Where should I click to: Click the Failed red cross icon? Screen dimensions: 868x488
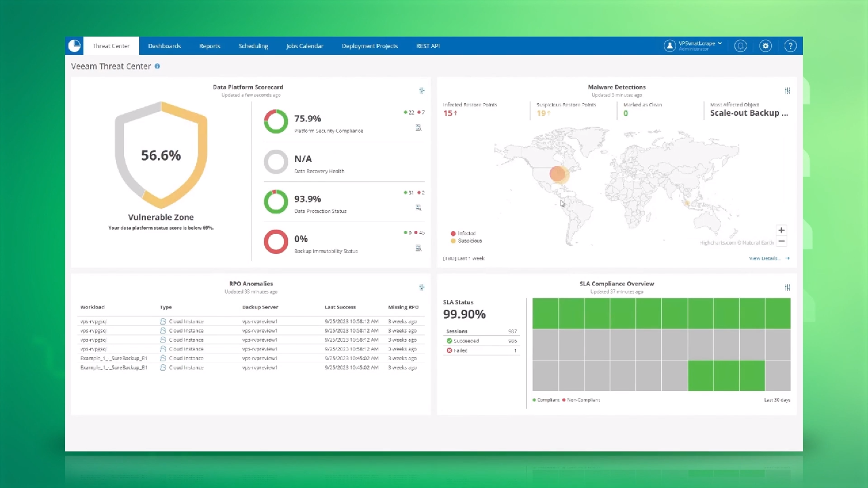[x=449, y=350]
